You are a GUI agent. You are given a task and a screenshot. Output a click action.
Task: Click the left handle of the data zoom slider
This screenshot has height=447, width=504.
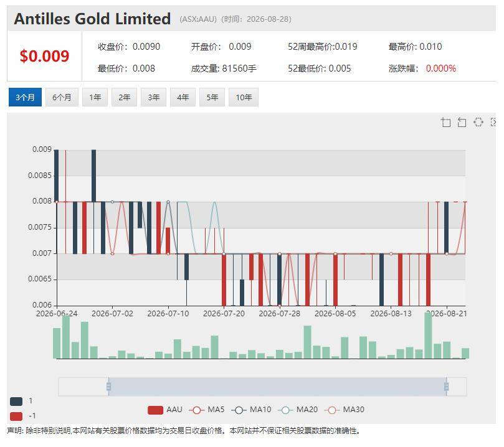108,387
